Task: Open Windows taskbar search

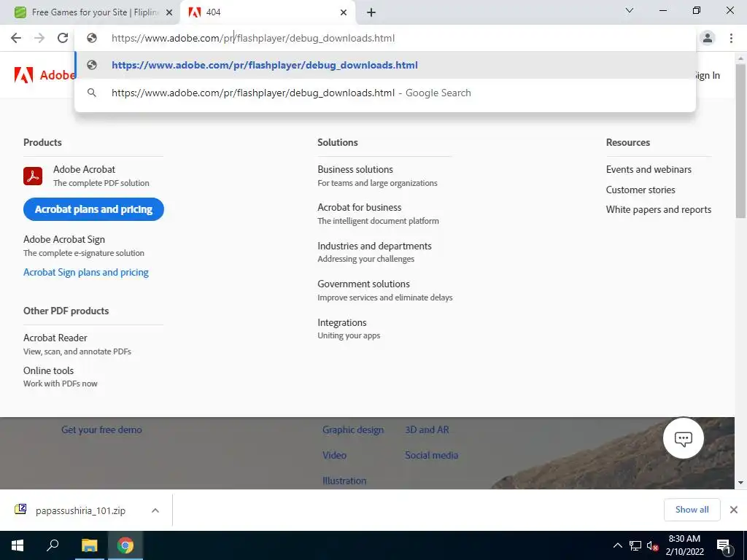Action: 53,545
